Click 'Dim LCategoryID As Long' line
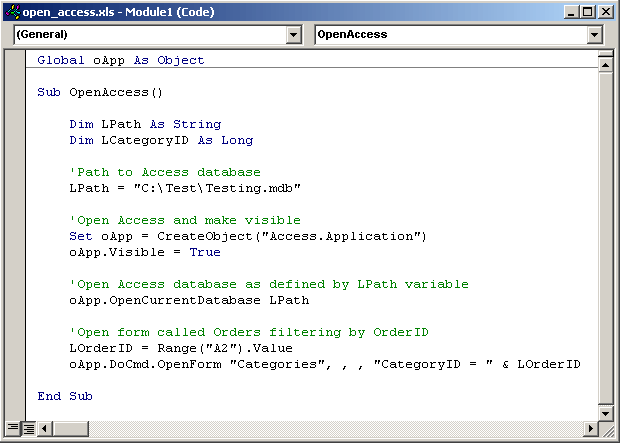The height and width of the screenshot is (443, 620). point(161,140)
